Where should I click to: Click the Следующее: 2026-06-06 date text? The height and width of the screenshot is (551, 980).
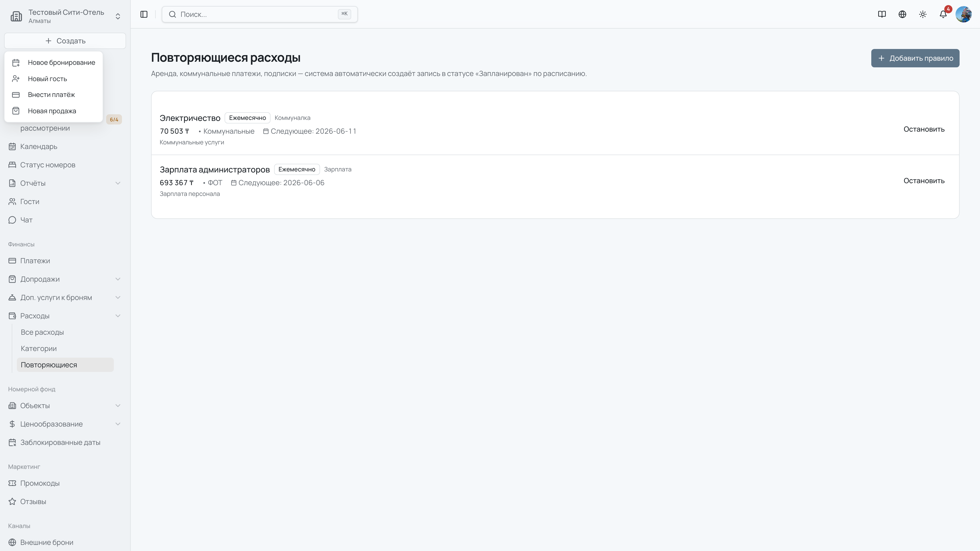[281, 183]
